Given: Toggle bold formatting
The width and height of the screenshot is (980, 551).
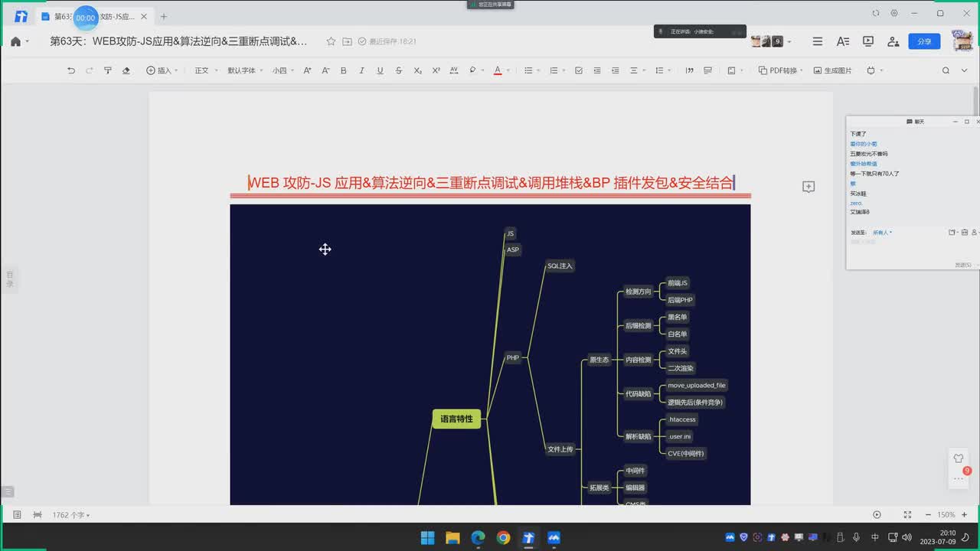Looking at the screenshot, I should [x=343, y=70].
